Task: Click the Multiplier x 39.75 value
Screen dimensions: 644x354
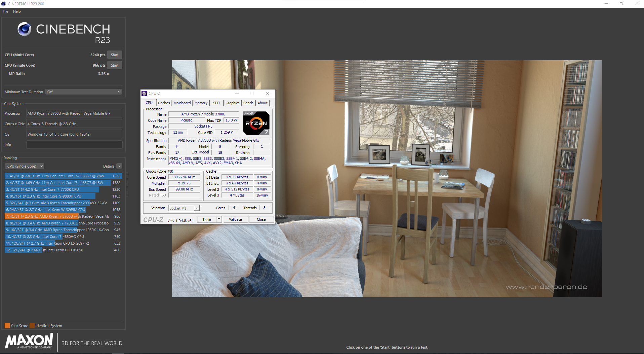Action: tap(184, 183)
